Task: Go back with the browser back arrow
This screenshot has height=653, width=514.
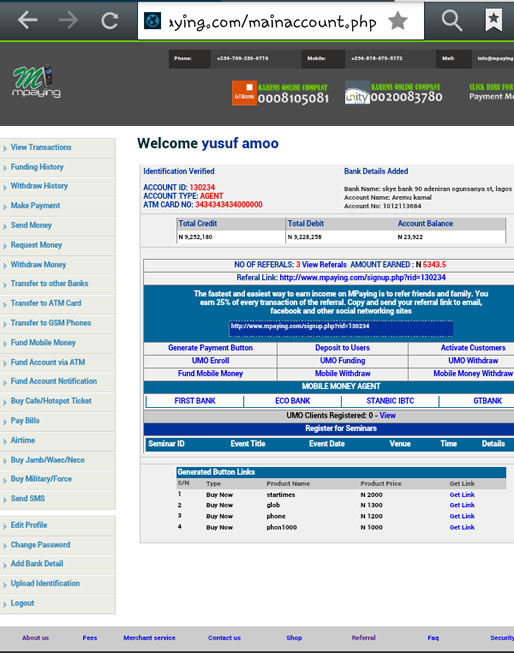Action: click(x=27, y=20)
